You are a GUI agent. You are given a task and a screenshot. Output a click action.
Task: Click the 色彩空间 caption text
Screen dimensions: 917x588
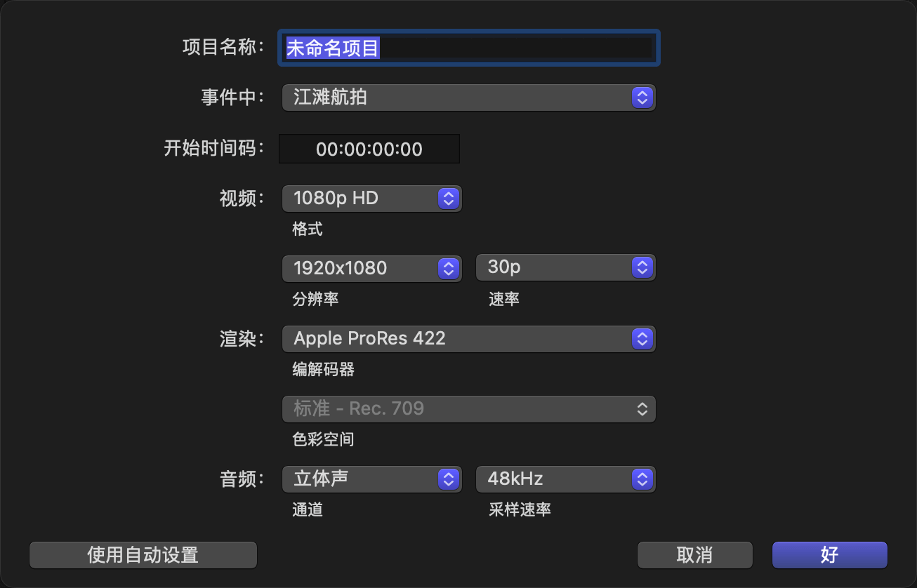323,439
